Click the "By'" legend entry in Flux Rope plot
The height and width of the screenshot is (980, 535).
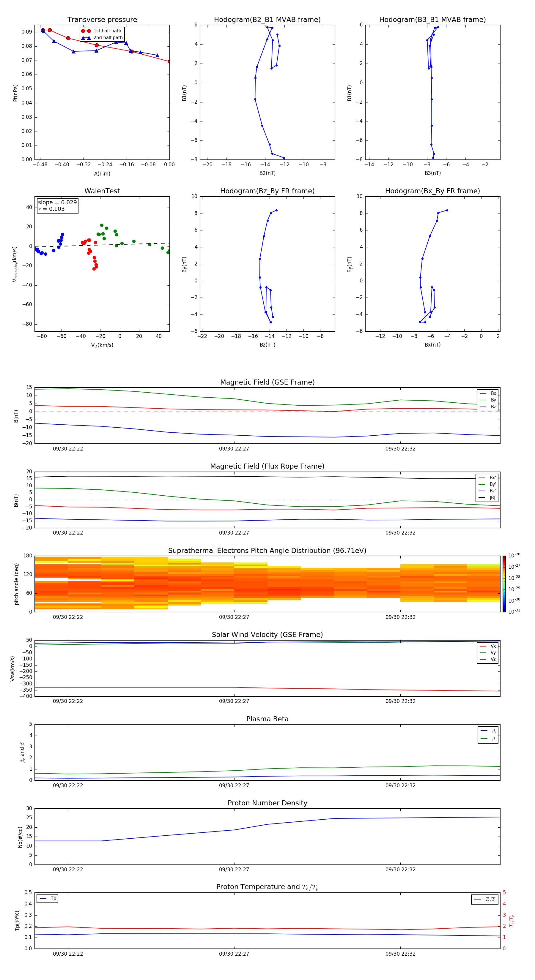(x=487, y=484)
